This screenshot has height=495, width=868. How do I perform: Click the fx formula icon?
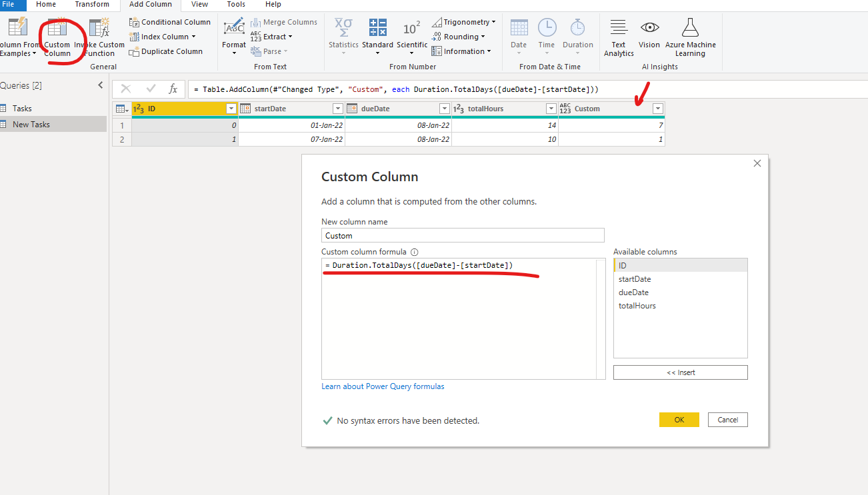click(173, 89)
